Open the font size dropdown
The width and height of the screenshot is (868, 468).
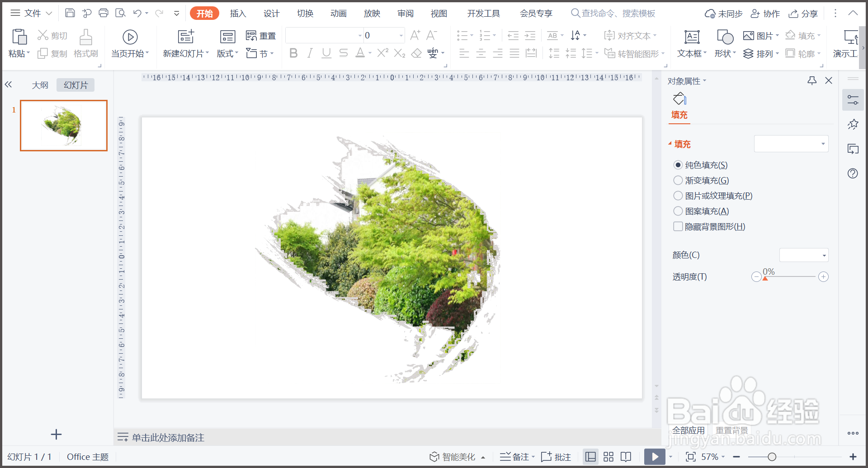point(400,35)
